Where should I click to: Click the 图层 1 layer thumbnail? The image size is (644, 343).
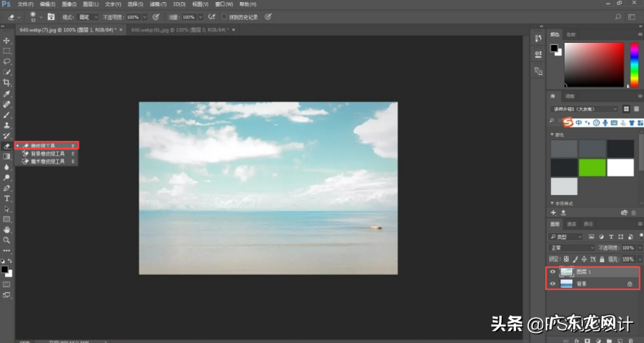pyautogui.click(x=566, y=272)
